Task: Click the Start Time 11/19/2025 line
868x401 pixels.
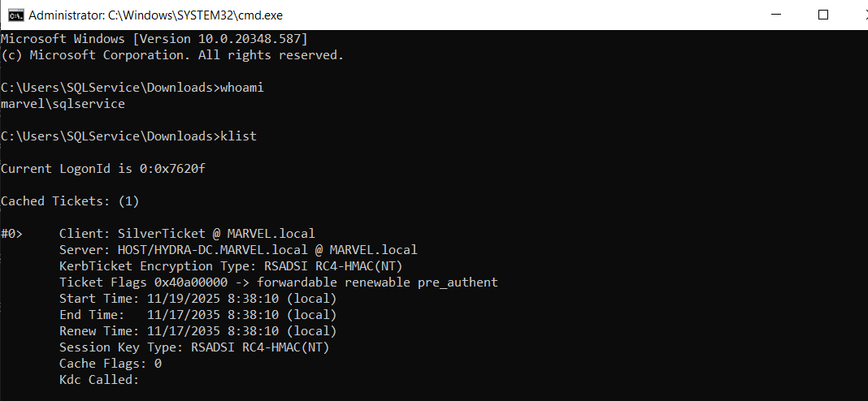Action: (x=197, y=299)
